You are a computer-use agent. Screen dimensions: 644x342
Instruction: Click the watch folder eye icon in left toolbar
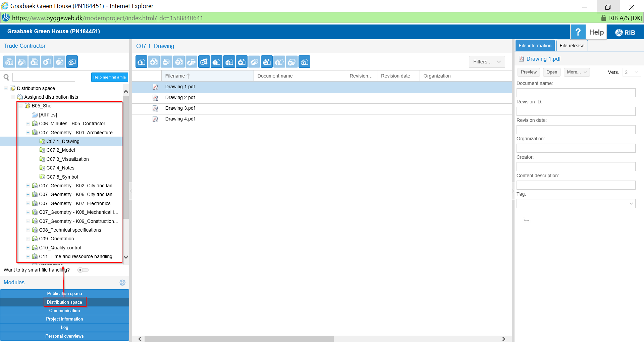(72, 62)
